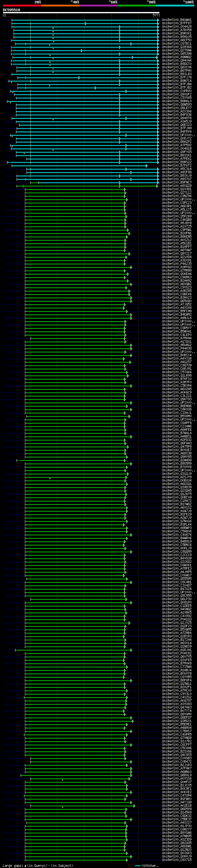Select alignment label UniRef100_Q1LR98
Image resolution: width=197 pixels, height=868 pixels.
coord(177,375)
